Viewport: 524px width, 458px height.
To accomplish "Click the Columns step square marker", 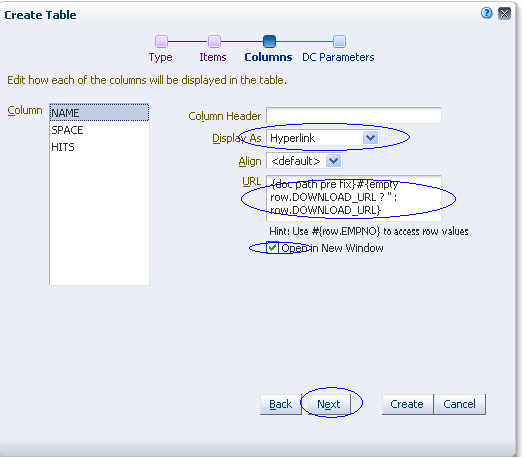I will click(269, 42).
